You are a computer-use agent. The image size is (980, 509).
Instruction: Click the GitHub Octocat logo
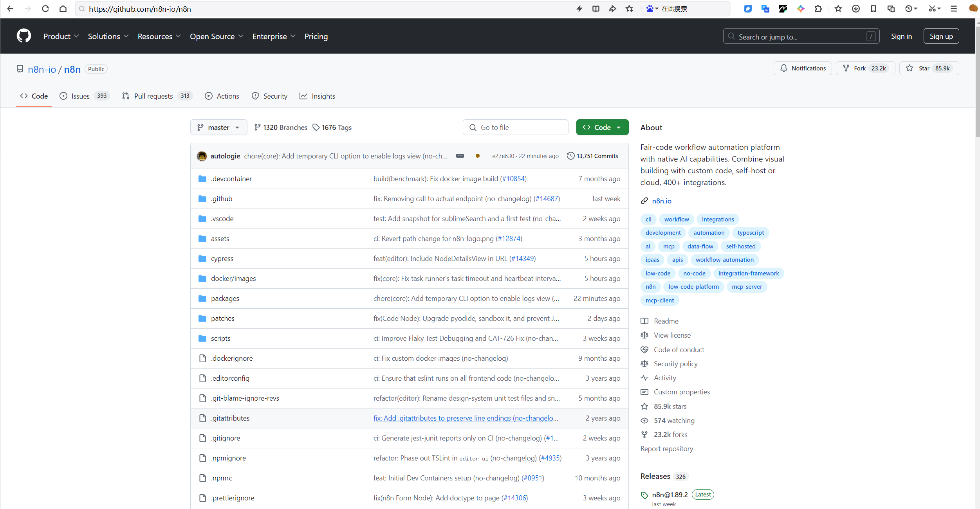[x=24, y=36]
